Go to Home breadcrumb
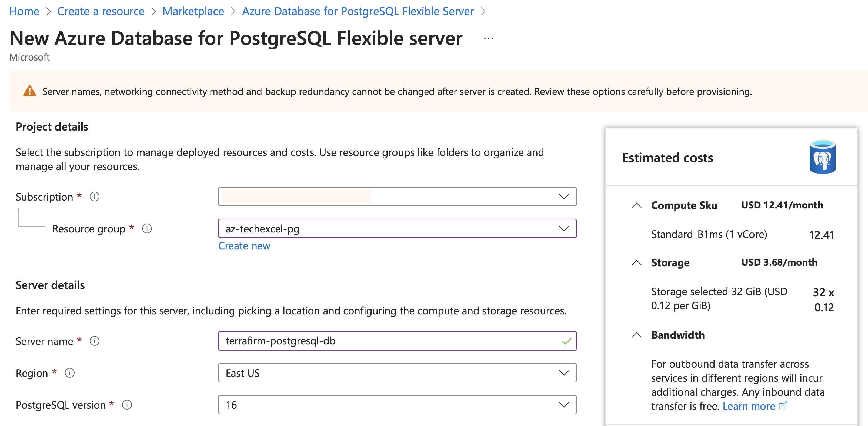Image resolution: width=868 pixels, height=426 pixels. pos(24,11)
